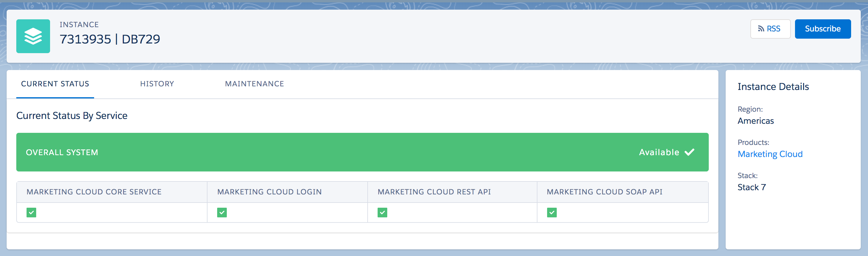868x256 pixels.
Task: Click the Region: label
Action: (750, 109)
